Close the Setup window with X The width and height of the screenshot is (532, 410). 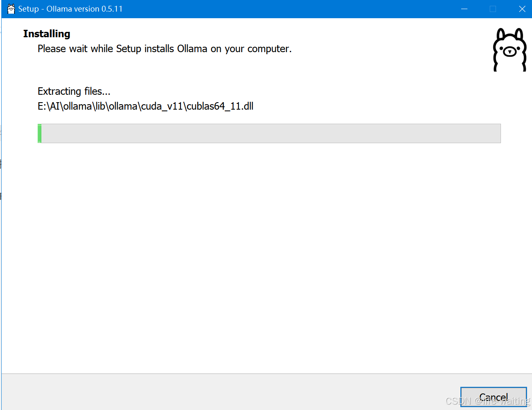(522, 9)
